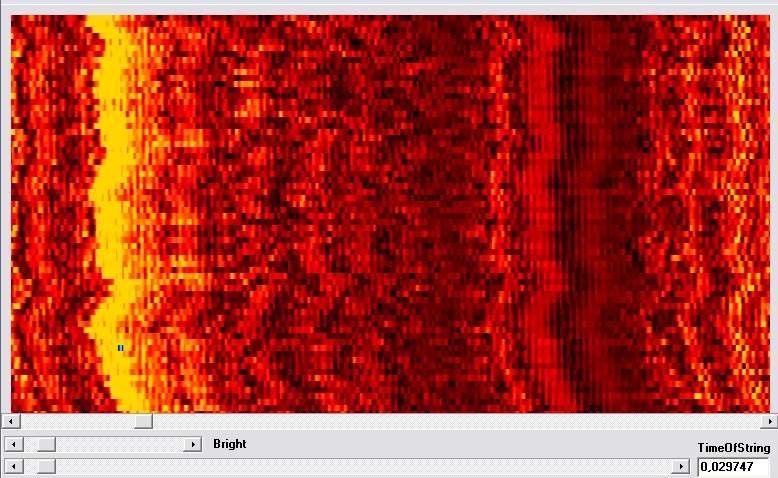Click the heatmap scrollbar track right of thumb
Image resolution: width=778 pixels, height=478 pixels.
click(x=450, y=422)
